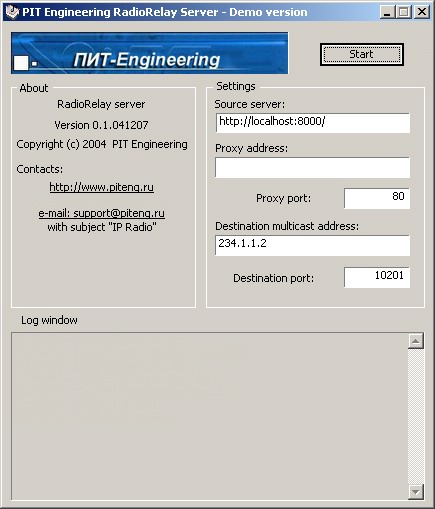Minimize the RadioRelay Server window

(387, 12)
